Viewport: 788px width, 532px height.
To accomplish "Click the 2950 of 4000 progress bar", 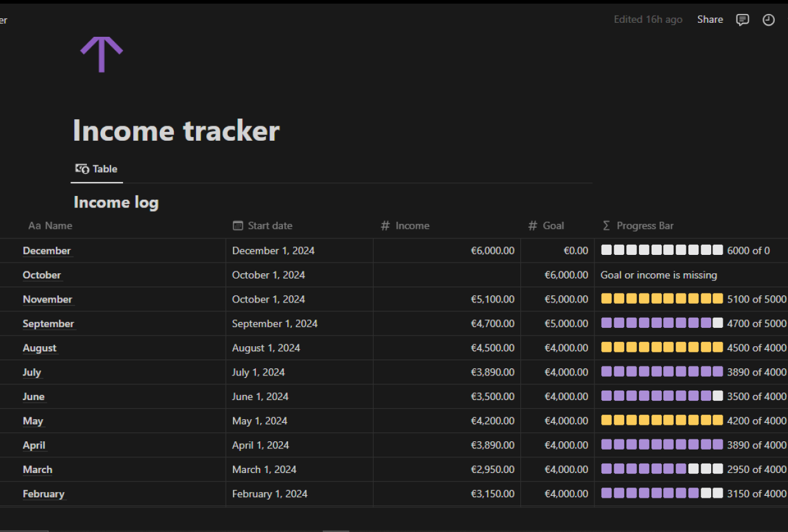I will pos(693,469).
